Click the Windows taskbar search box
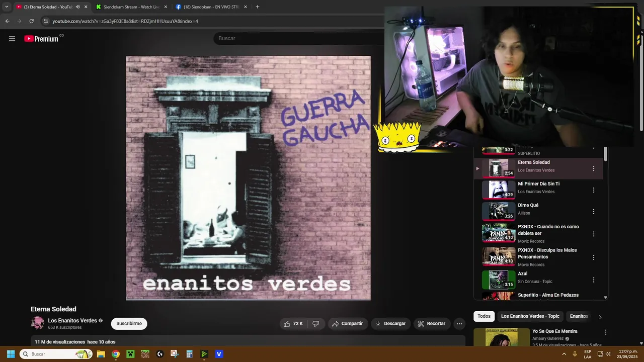This screenshot has height=362, width=644. 56,354
